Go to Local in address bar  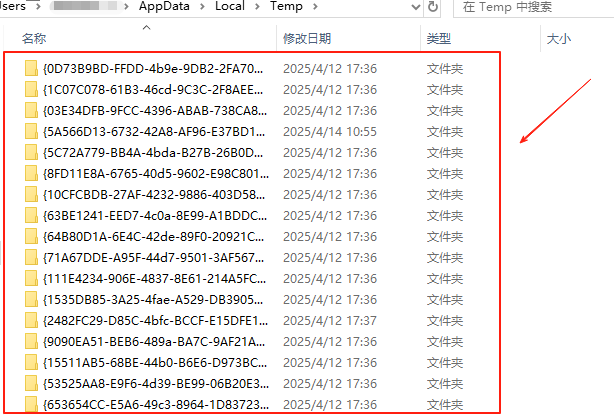point(230,6)
